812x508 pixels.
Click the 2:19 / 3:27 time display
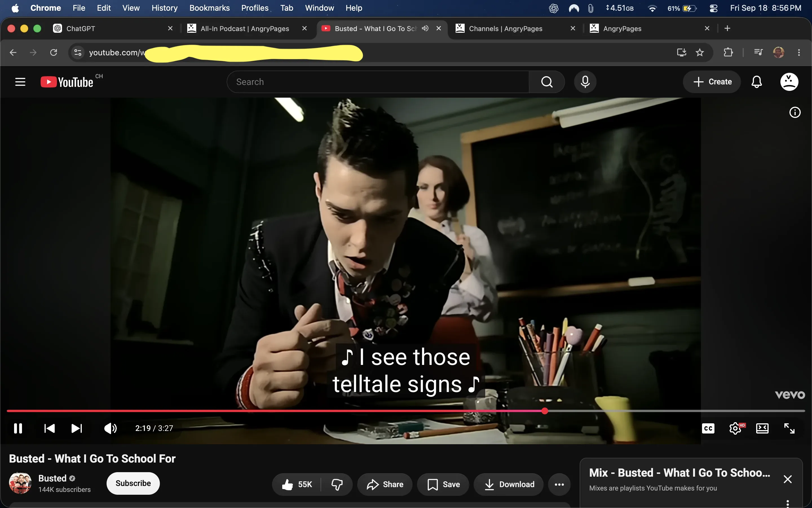[154, 428]
